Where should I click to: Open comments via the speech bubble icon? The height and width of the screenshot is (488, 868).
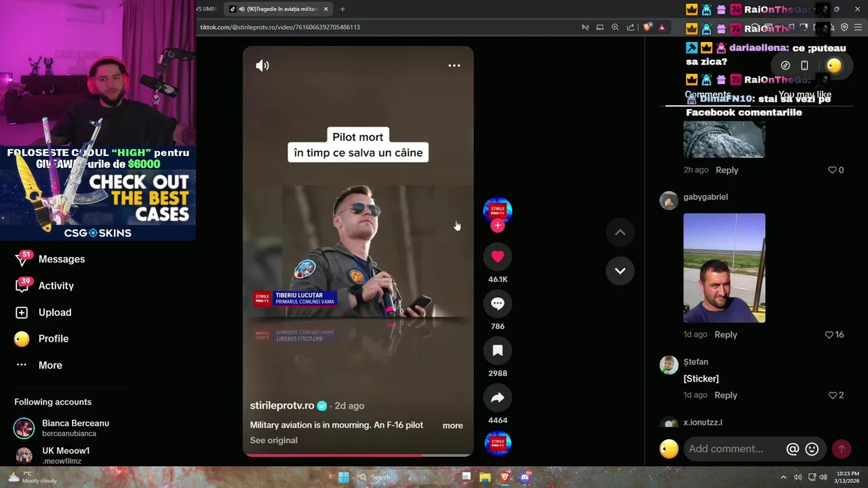[x=498, y=304]
